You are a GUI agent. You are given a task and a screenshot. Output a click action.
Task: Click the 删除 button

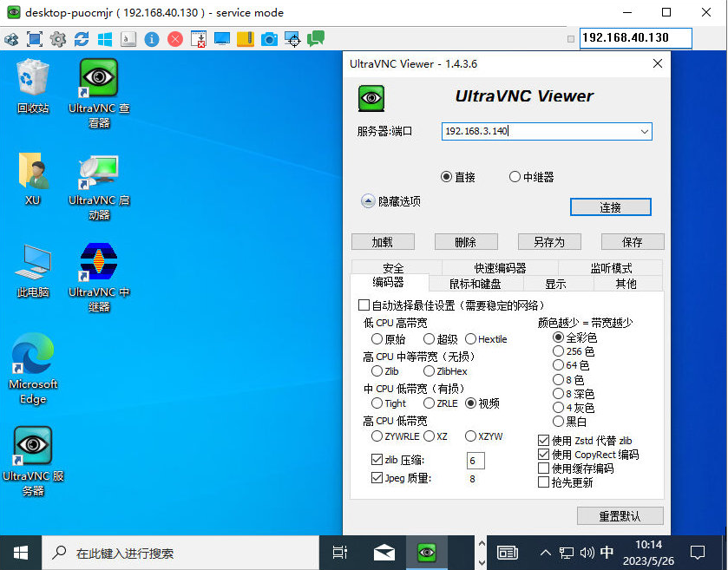coord(466,242)
